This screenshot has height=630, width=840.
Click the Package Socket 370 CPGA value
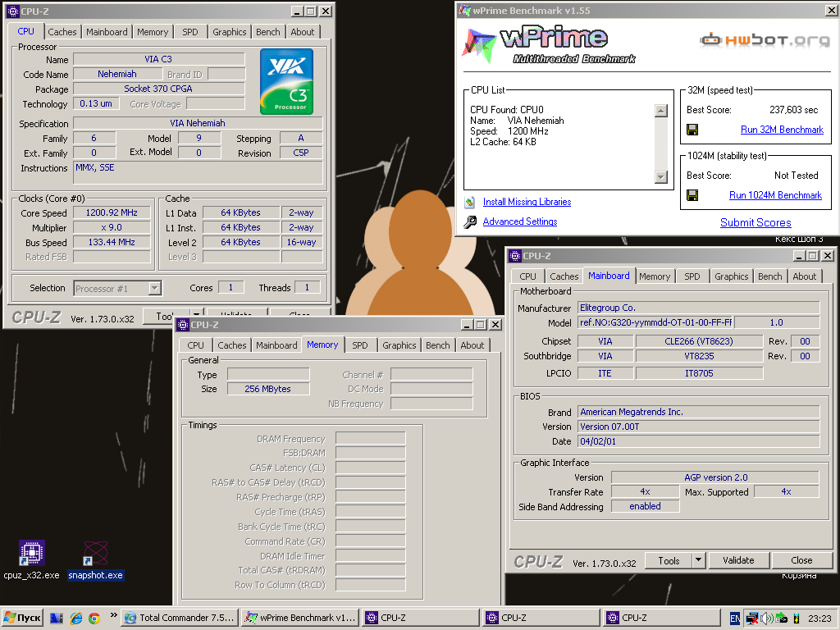pos(158,89)
